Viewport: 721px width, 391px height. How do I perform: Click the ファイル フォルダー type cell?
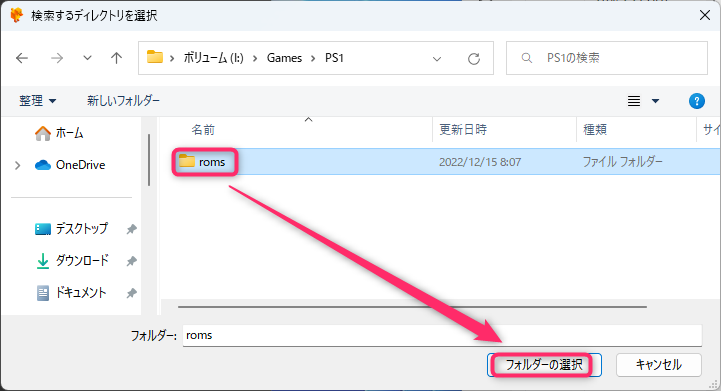tap(623, 162)
